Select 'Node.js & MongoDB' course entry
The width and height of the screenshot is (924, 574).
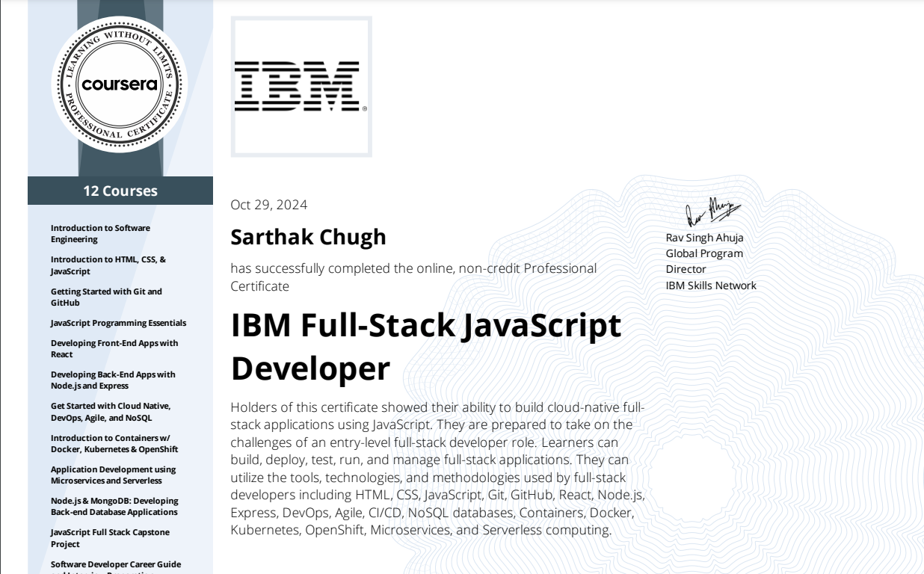(x=114, y=506)
